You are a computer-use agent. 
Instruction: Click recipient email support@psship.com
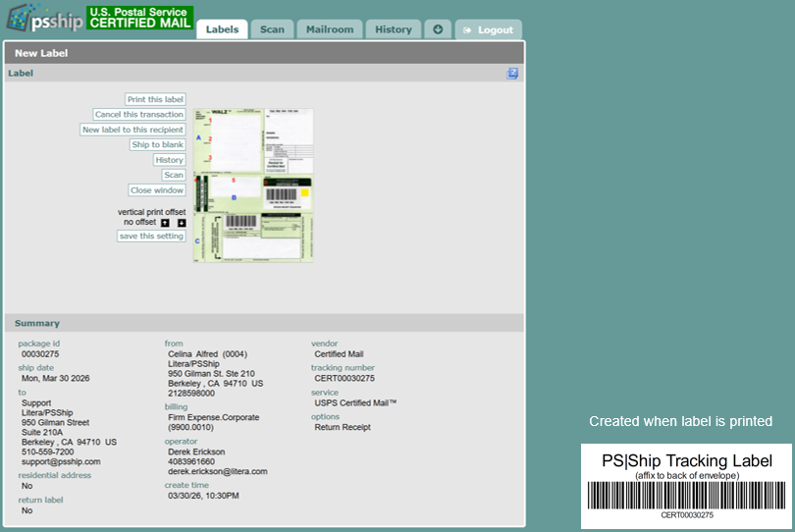[61, 461]
